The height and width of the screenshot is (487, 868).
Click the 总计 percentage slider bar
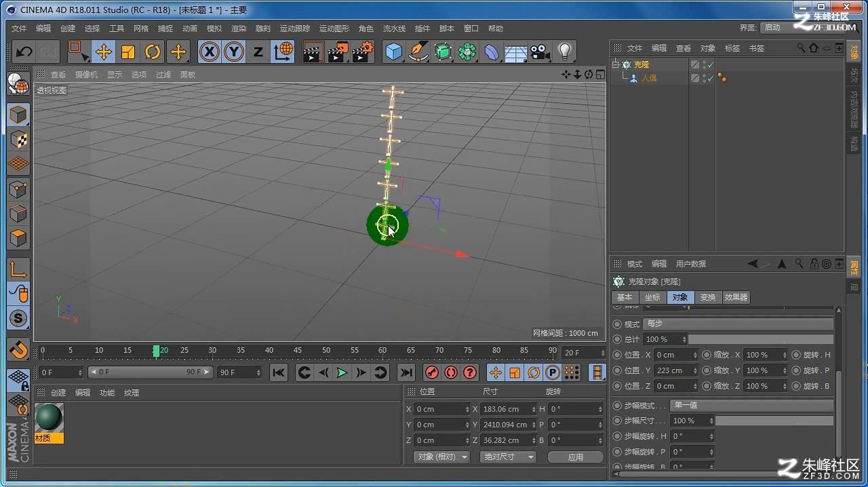[761, 339]
